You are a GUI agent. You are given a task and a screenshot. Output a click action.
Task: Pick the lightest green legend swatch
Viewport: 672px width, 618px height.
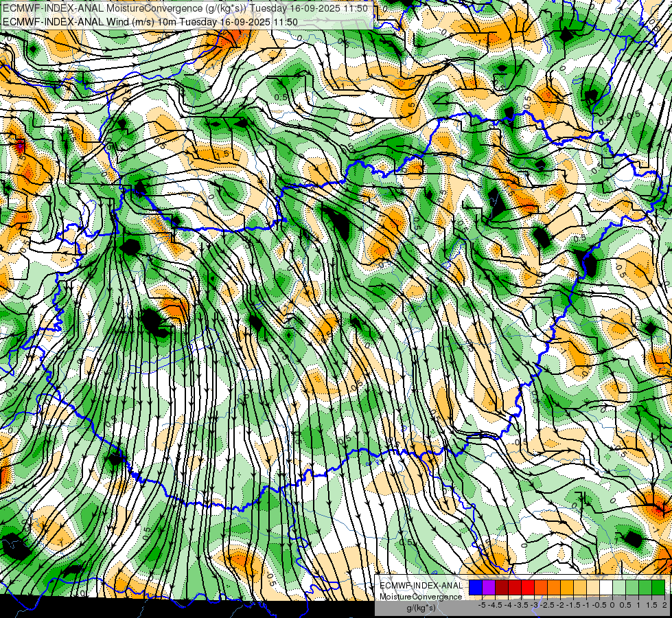point(619,587)
